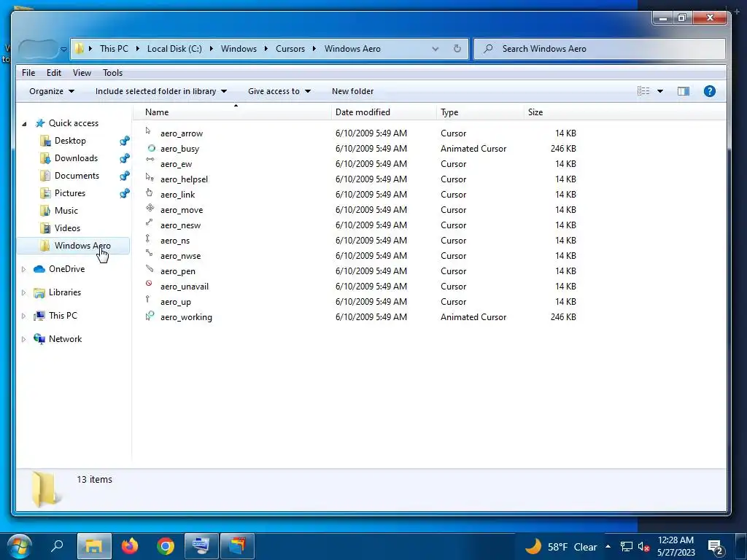Open File Explorer taskbar icon
Image resolution: width=747 pixels, height=560 pixels.
click(94, 546)
